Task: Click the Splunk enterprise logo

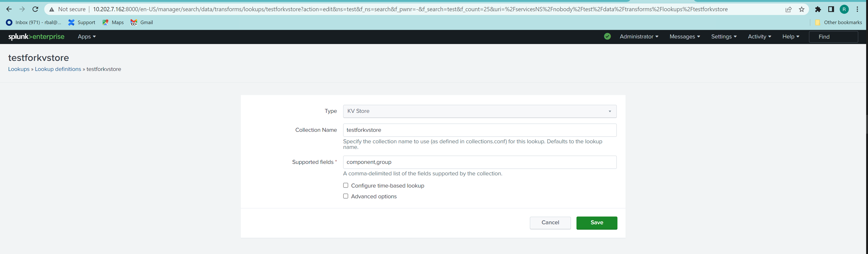Action: click(x=36, y=36)
